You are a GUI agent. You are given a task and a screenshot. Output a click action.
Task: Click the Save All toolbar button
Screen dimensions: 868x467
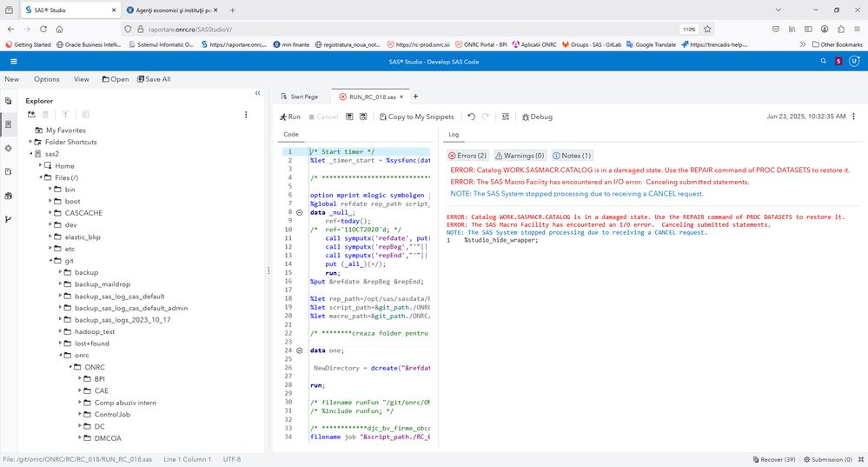coord(154,79)
